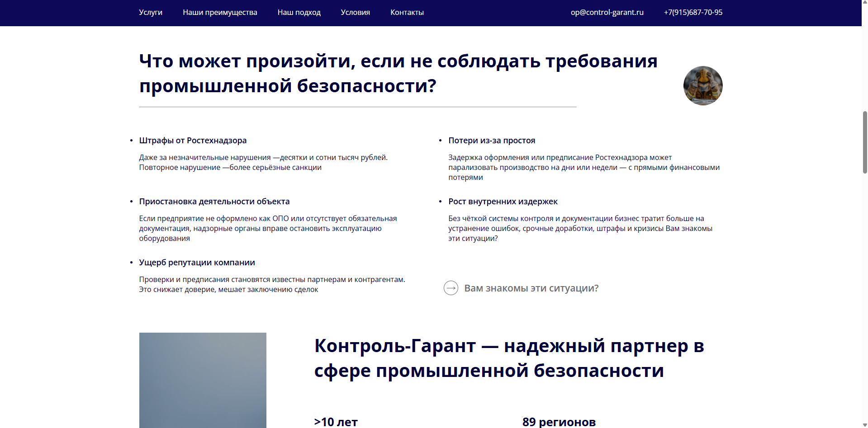Viewport: 868px width, 428px height.
Task: Click the 89 регионов statistic
Action: [559, 422]
